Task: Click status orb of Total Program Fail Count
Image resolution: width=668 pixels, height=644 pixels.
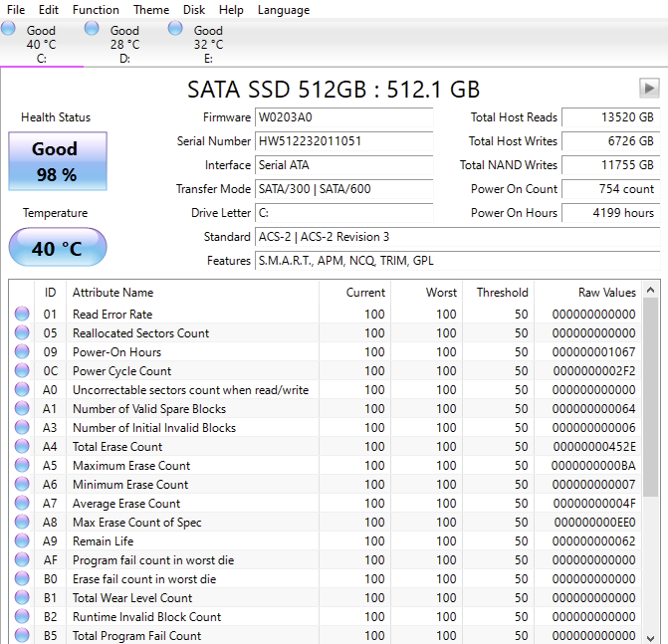Action: (x=22, y=635)
